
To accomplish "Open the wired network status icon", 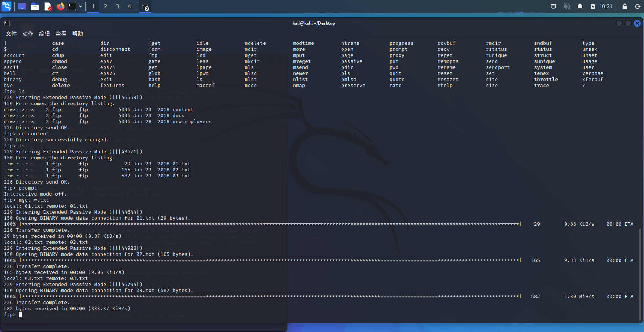I will 553,6.
